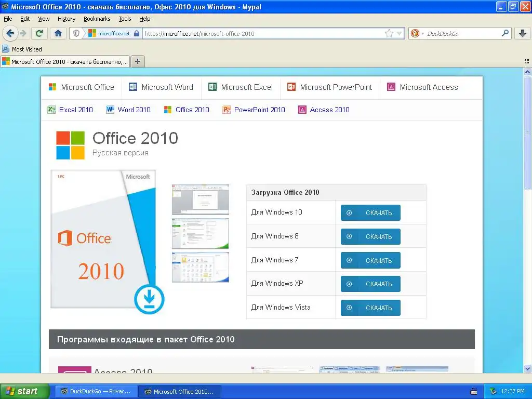
Task: Open the first Office screenshot thumbnail
Action: pos(200,199)
